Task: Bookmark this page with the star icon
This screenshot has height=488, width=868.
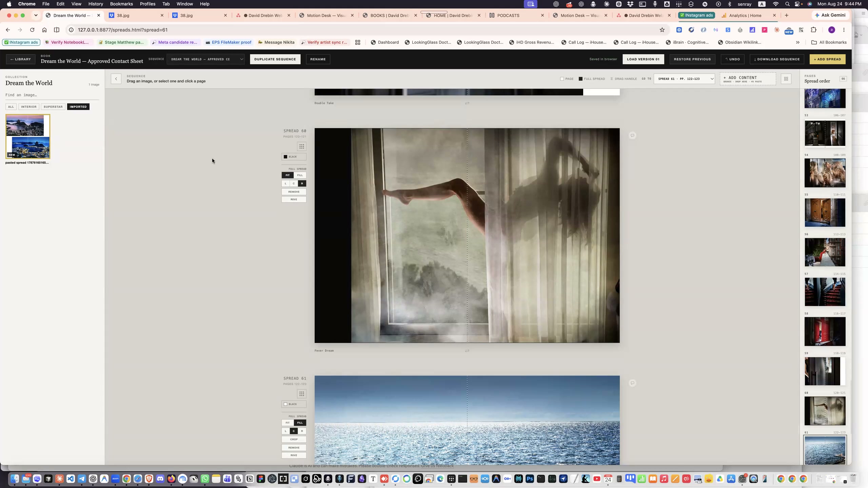Action: (x=662, y=30)
